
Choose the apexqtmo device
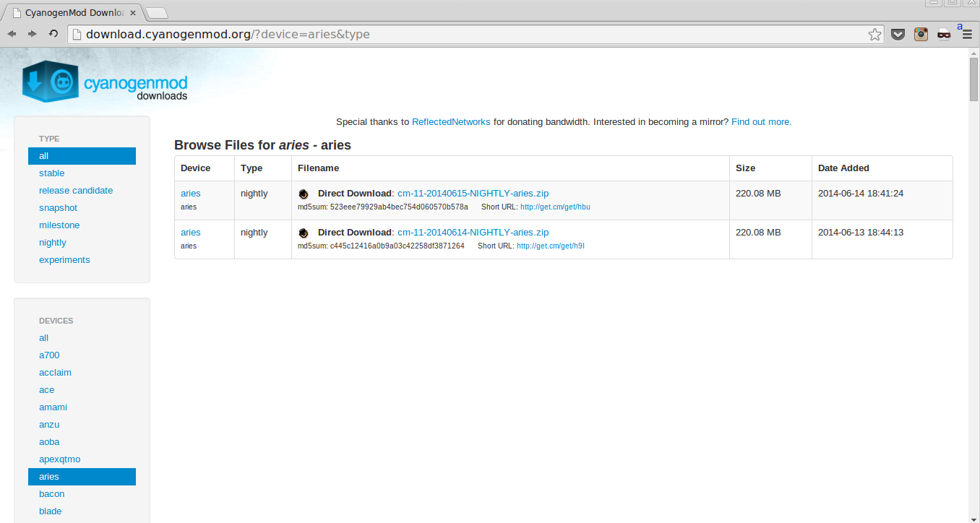(60, 459)
